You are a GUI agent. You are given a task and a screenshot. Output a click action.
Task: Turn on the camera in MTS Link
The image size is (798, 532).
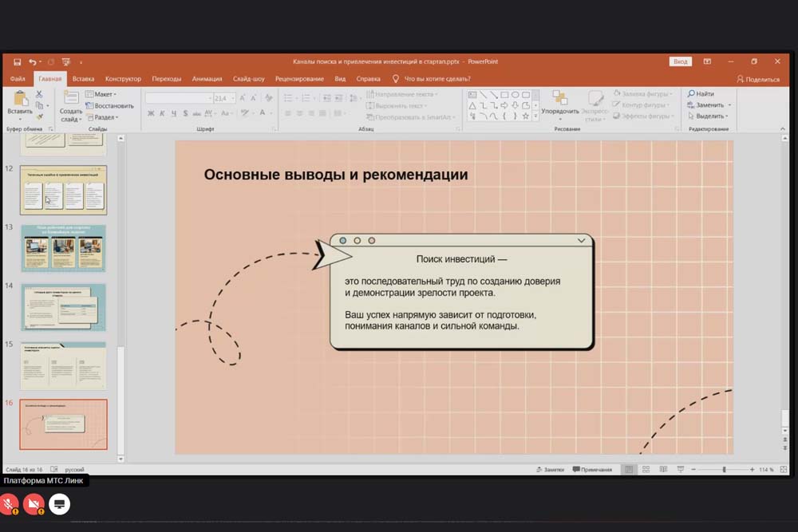(x=34, y=504)
